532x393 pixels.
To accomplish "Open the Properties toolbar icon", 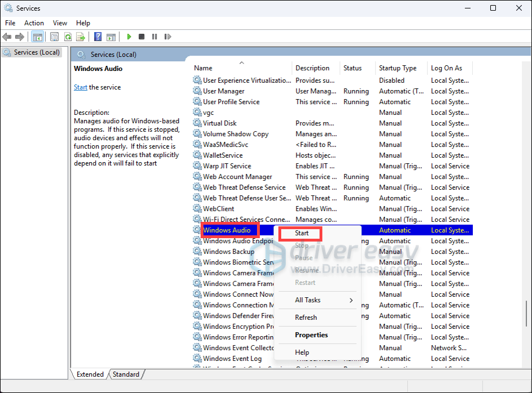I will [x=54, y=37].
